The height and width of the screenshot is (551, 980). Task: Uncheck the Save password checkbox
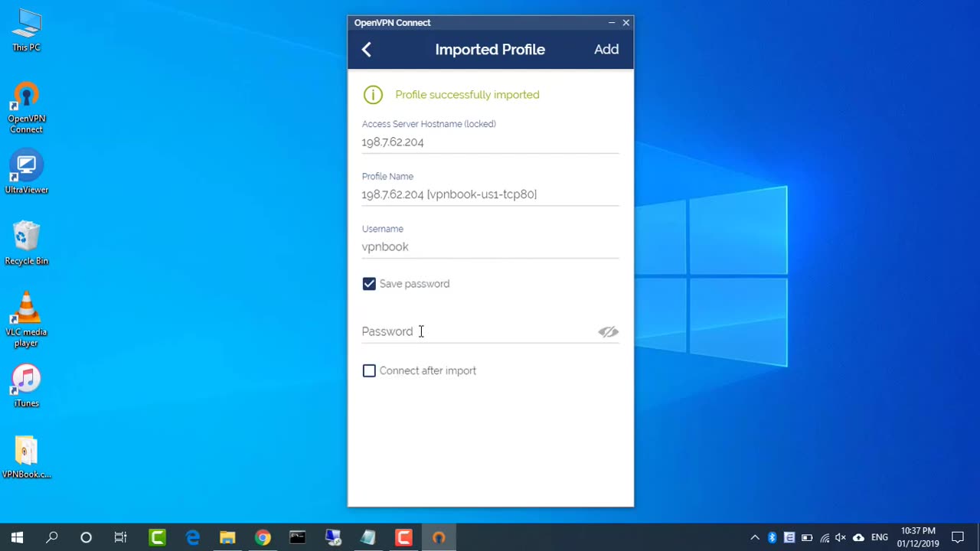pyautogui.click(x=369, y=284)
